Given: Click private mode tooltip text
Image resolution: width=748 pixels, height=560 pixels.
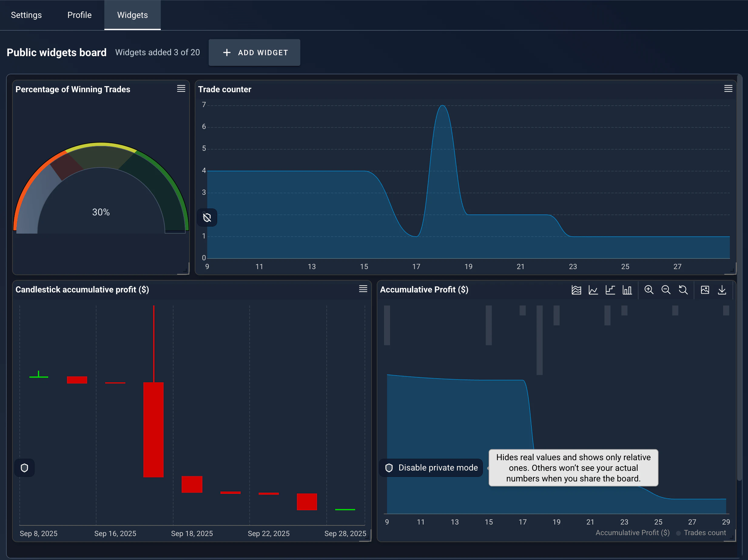Looking at the screenshot, I should pos(574,468).
